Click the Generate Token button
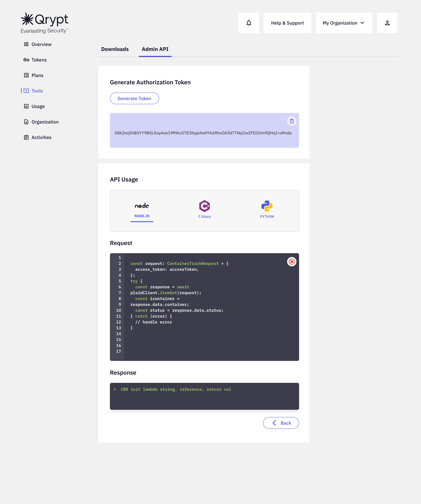The height and width of the screenshot is (504, 421). (x=134, y=98)
